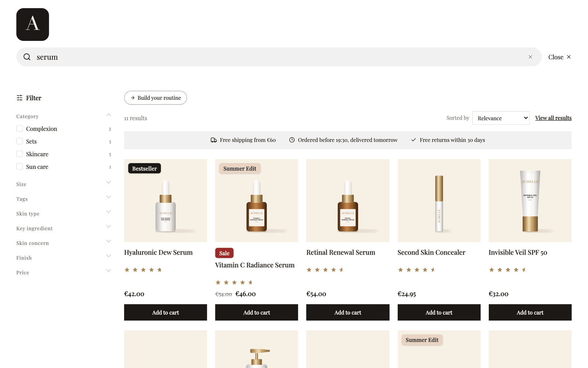
Task: Click the free shipping truck icon
Action: [x=214, y=140]
